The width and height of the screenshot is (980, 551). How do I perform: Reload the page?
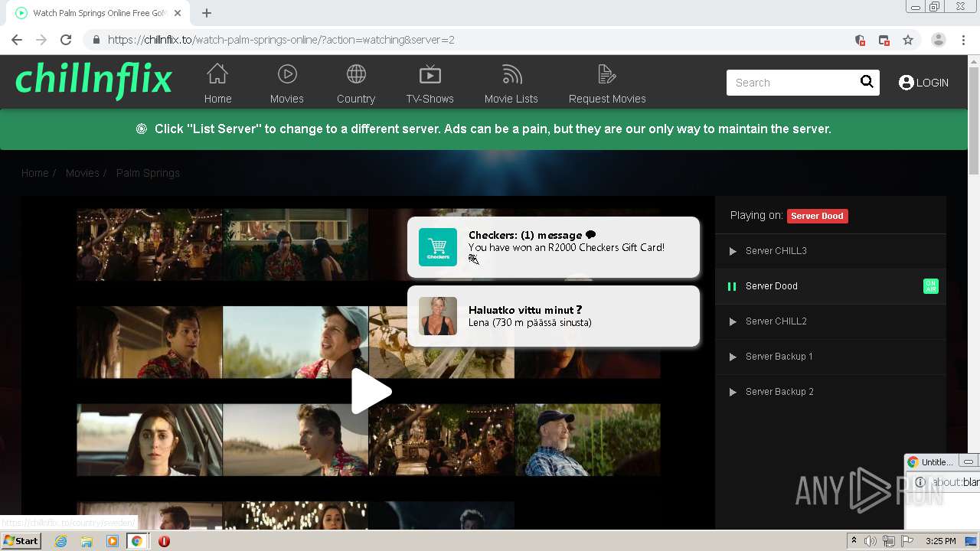66,40
